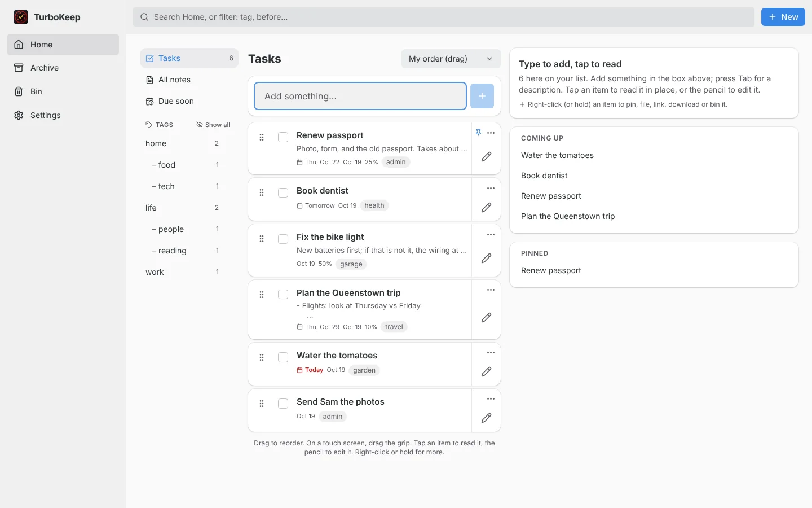
Task: Open ellipsis menu for Plan the Queenstown trip
Action: [491, 290]
